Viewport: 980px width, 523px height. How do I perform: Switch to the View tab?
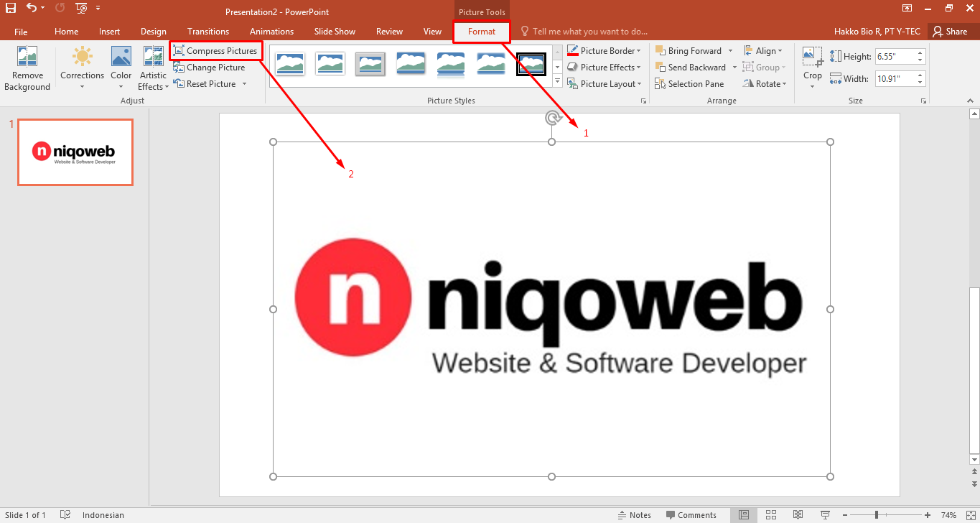[432, 32]
